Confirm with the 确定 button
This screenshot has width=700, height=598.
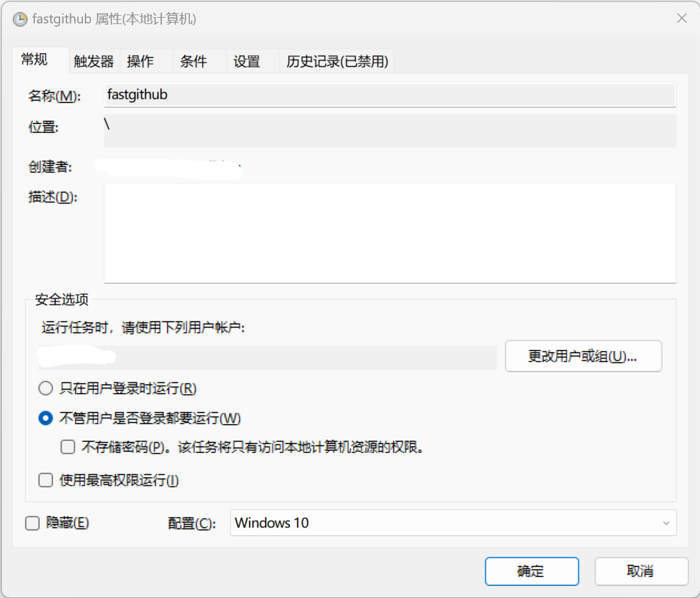click(x=532, y=571)
